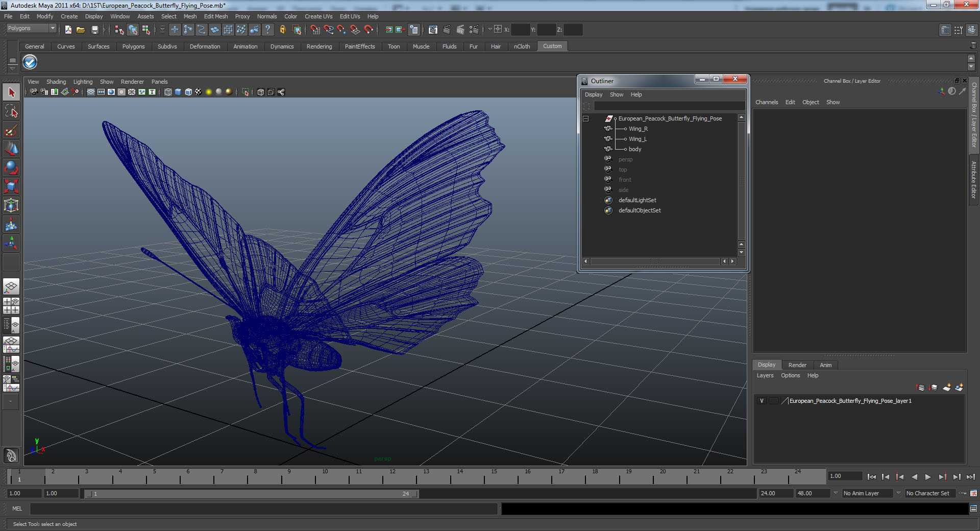Click the MEL command line input
980x531 pixels.
(x=263, y=509)
